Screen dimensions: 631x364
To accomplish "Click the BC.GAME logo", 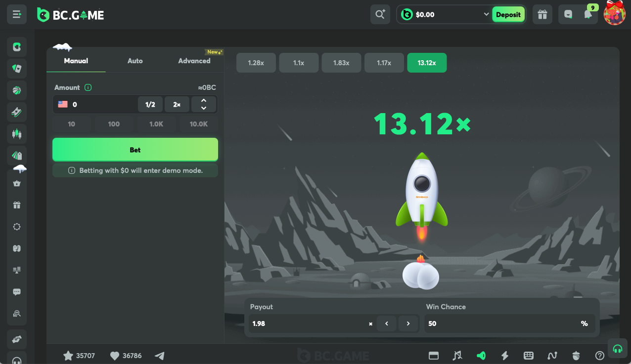I will (71, 15).
